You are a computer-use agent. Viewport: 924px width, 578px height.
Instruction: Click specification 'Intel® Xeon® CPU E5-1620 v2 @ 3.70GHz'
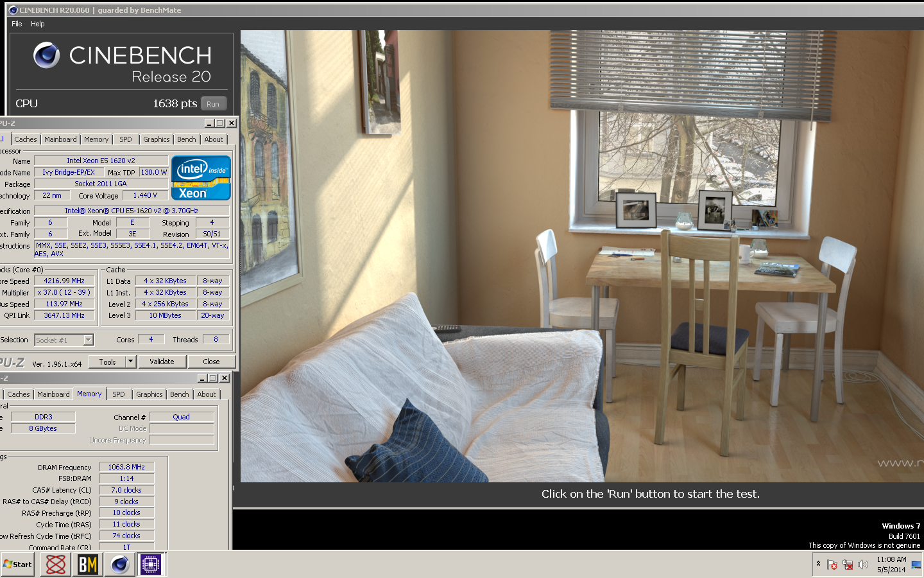click(132, 211)
